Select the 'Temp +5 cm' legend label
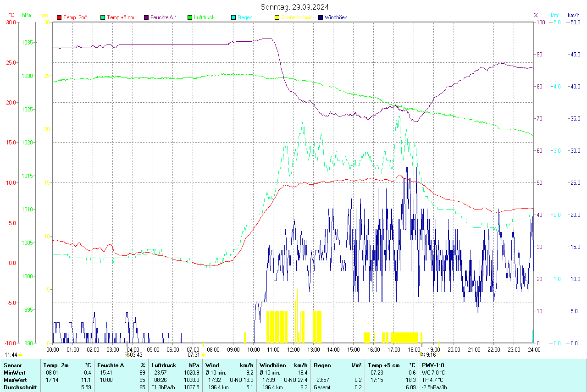The width and height of the screenshot is (587, 392). click(x=120, y=17)
